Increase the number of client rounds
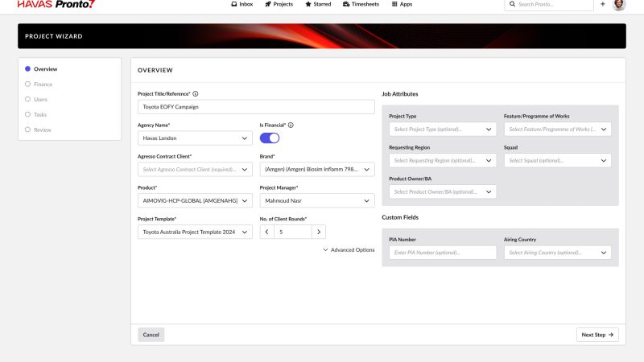Image resolution: width=644 pixels, height=362 pixels. (319, 232)
